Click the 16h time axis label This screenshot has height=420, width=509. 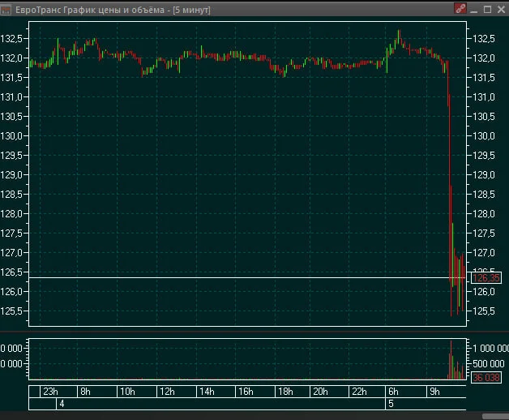(246, 392)
